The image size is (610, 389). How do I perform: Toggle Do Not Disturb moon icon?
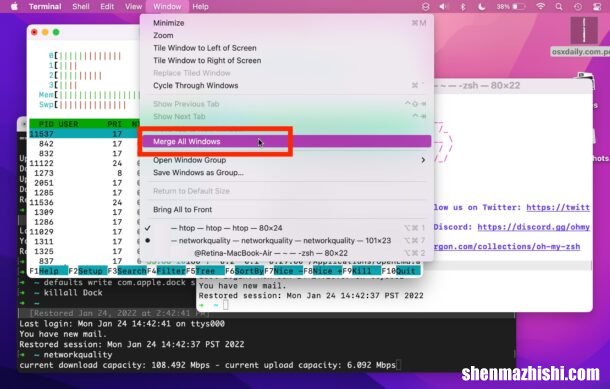click(481, 7)
